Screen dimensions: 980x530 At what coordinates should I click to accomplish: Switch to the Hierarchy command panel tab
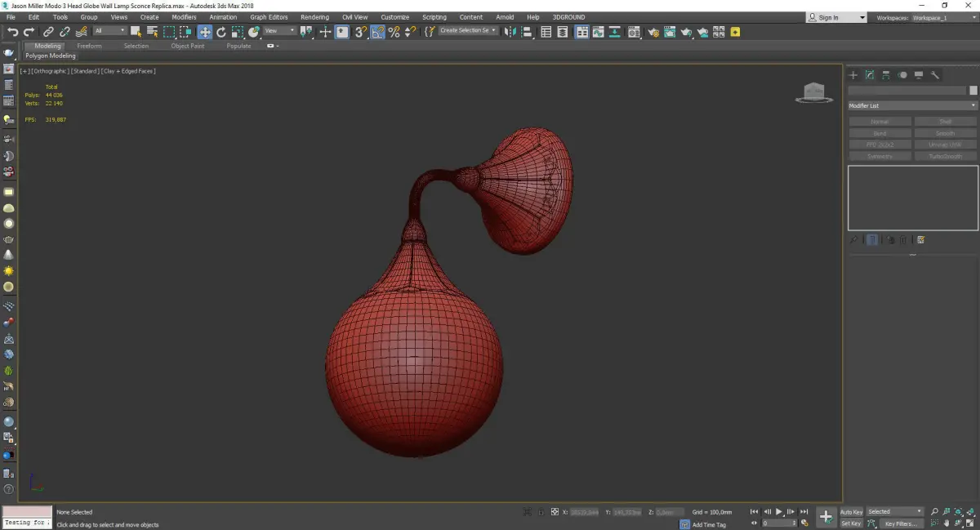[886, 75]
